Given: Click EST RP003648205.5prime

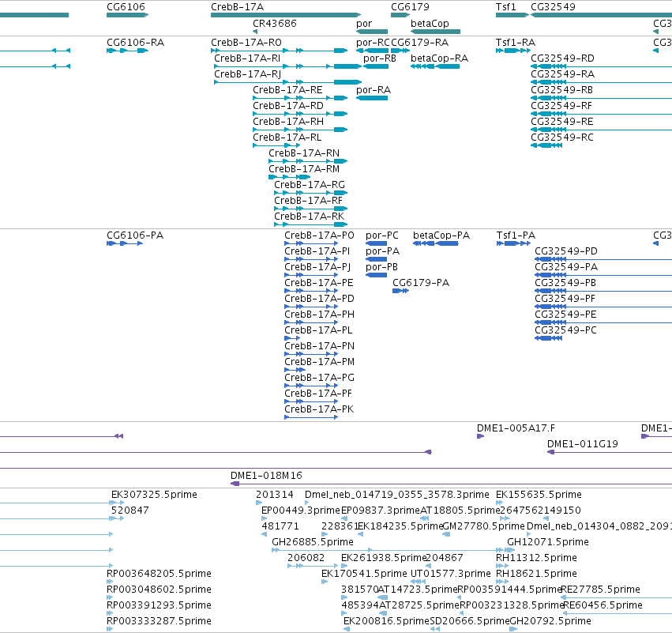Looking at the screenshot, I should (x=159, y=574).
